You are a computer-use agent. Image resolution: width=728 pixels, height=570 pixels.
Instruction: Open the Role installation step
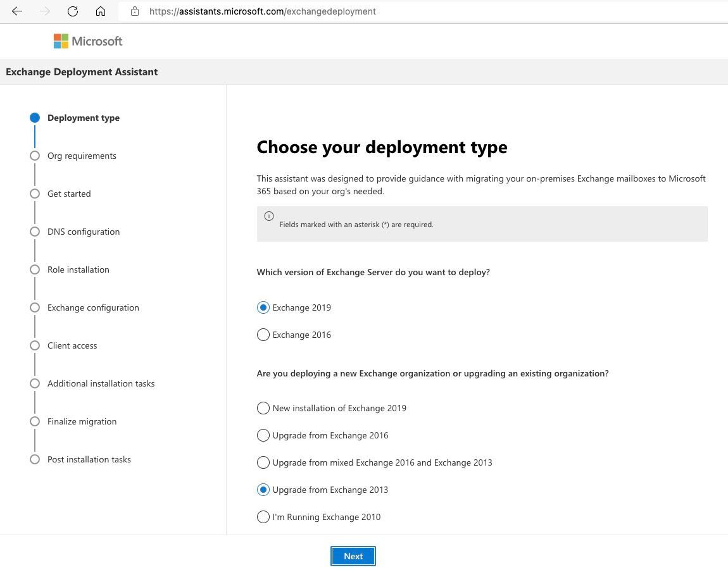pyautogui.click(x=78, y=270)
